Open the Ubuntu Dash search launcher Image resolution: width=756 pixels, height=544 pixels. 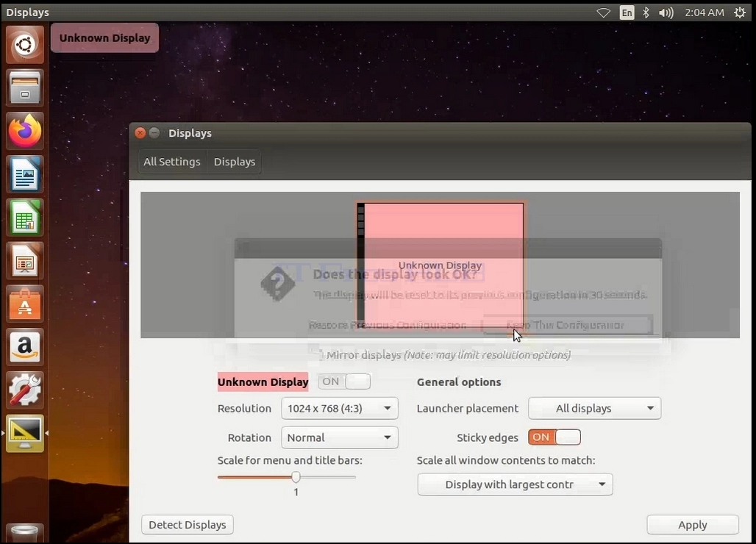click(x=25, y=45)
